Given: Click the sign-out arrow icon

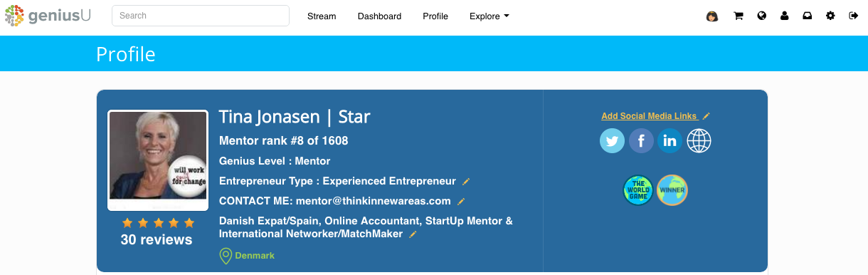Looking at the screenshot, I should point(853,16).
